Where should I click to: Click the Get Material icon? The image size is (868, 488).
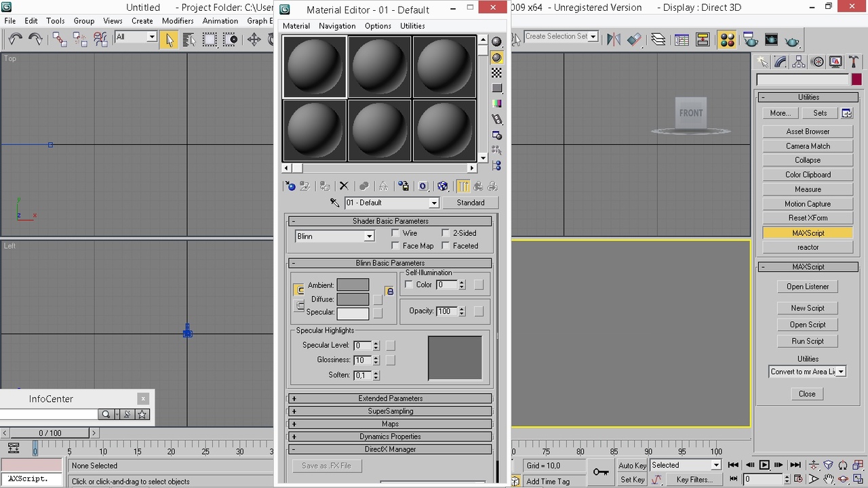click(290, 186)
